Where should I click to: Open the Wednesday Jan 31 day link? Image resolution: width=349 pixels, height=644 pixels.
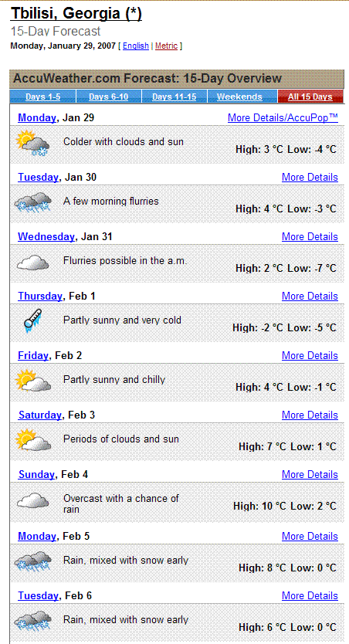pyautogui.click(x=46, y=236)
